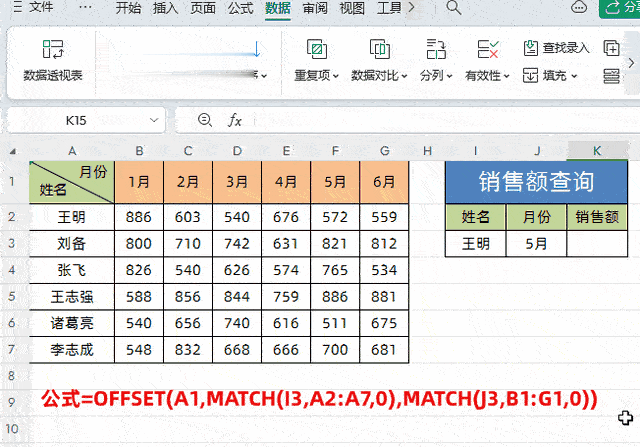Viewport: 640px width, 447px height.
Task: Click the three-line hamburger menu icon
Action: pos(18,7)
